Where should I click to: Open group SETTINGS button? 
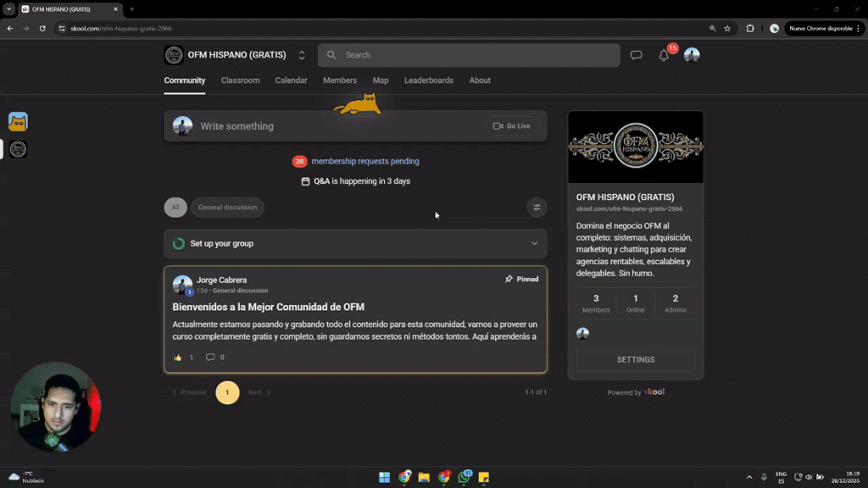coord(636,359)
